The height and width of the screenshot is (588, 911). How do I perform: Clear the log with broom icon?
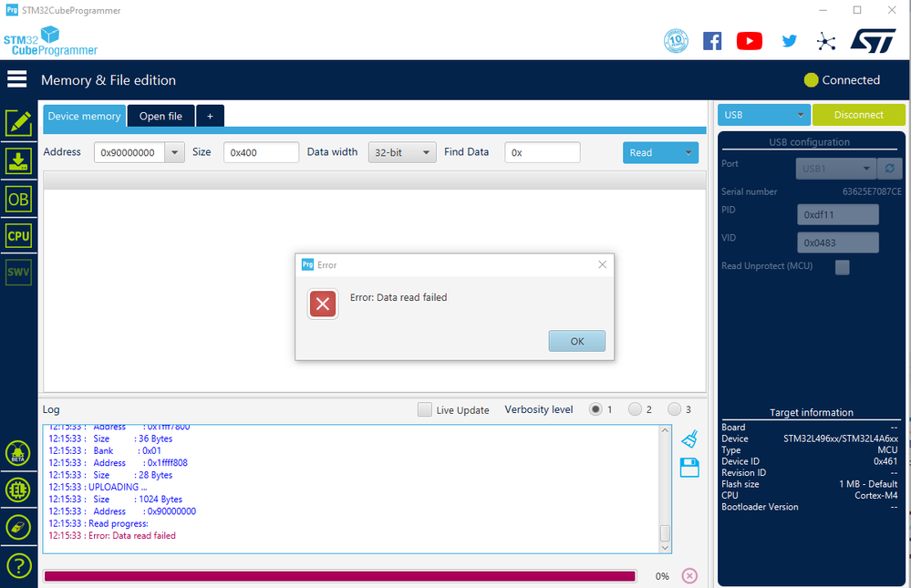tap(689, 438)
